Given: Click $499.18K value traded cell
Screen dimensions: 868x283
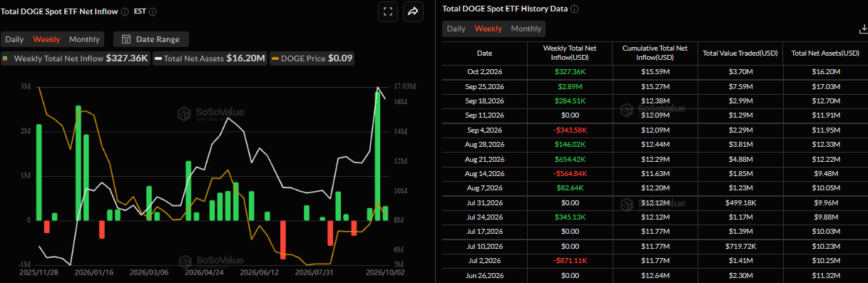Looking at the screenshot, I should [x=740, y=202].
